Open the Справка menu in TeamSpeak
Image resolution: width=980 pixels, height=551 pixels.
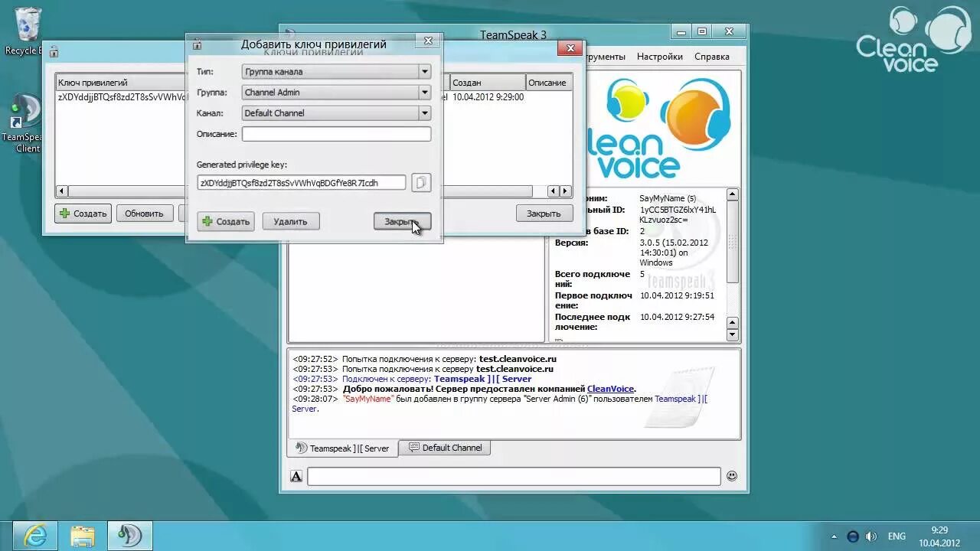[711, 57]
